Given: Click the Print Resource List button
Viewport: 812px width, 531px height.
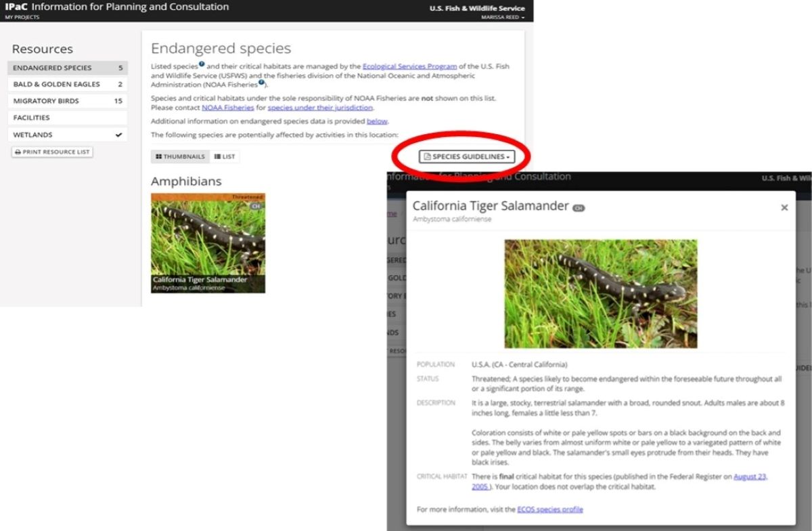Looking at the screenshot, I should click(52, 152).
